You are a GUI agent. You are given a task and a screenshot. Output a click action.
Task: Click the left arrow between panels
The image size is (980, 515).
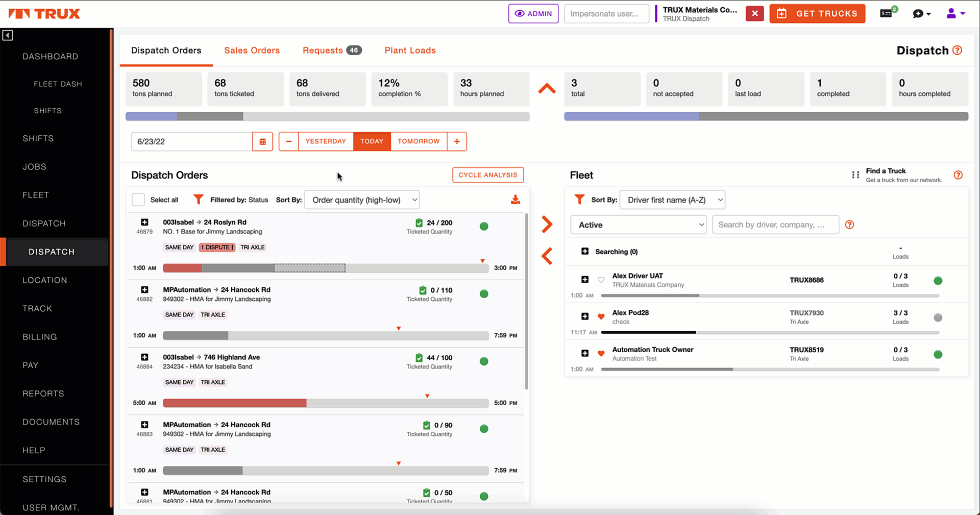pyautogui.click(x=547, y=256)
